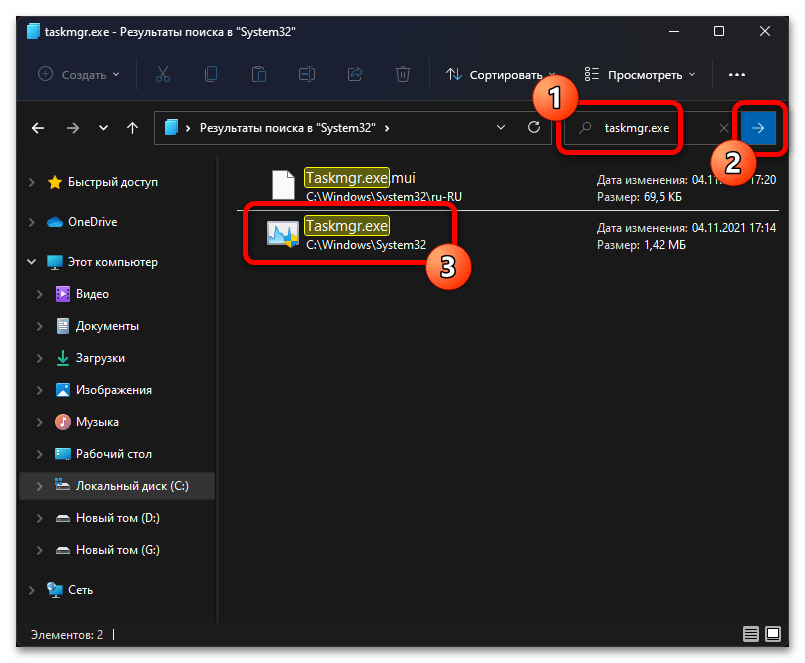The height and width of the screenshot is (663, 805).
Task: Select Этот компьютер in navigation pane
Action: coord(113,262)
